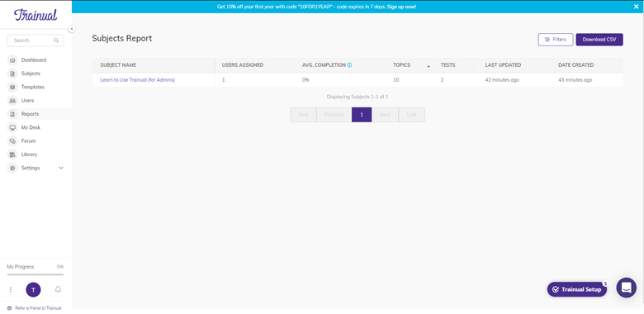Image resolution: width=644 pixels, height=314 pixels.
Task: Open Learn to Use Trainual (for Admins) link
Action: (138, 80)
